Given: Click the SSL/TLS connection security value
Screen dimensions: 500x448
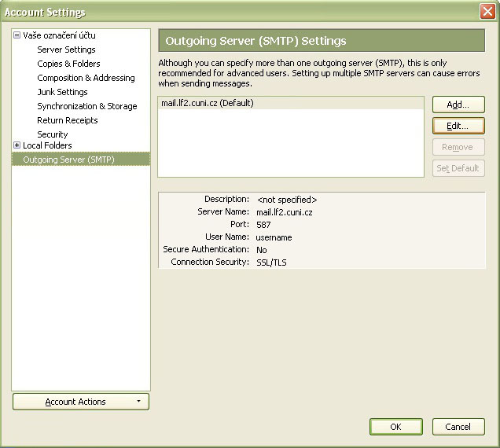Looking at the screenshot, I should (x=271, y=263).
